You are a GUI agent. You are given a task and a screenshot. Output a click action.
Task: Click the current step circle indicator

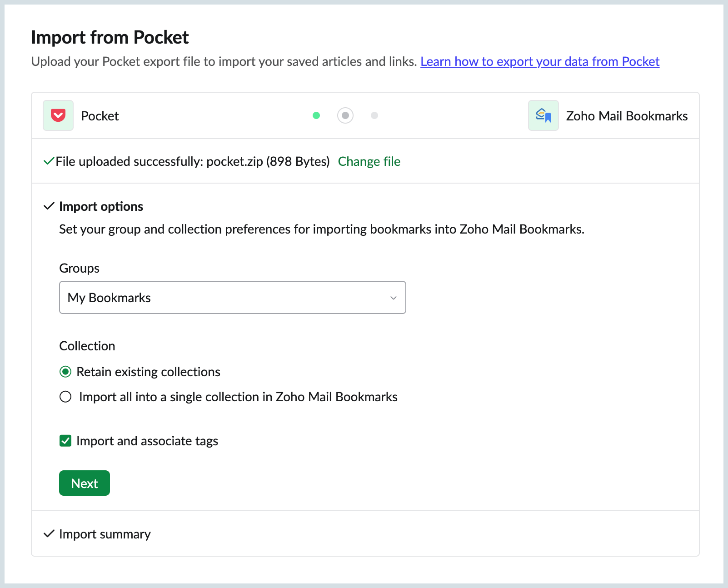click(345, 115)
